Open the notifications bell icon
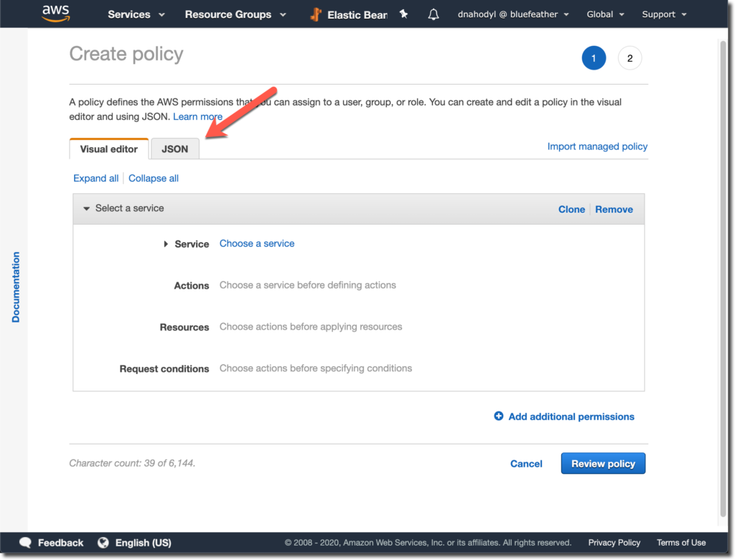The width and height of the screenshot is (735, 560). pos(434,14)
